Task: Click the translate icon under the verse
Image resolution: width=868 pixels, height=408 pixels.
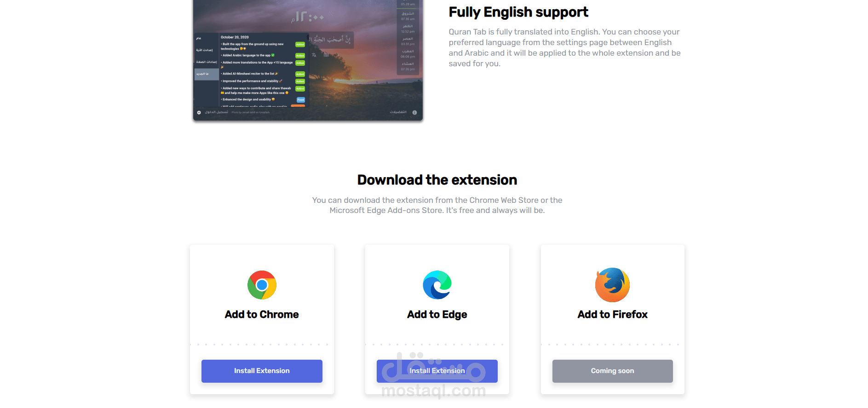Action: click(314, 55)
